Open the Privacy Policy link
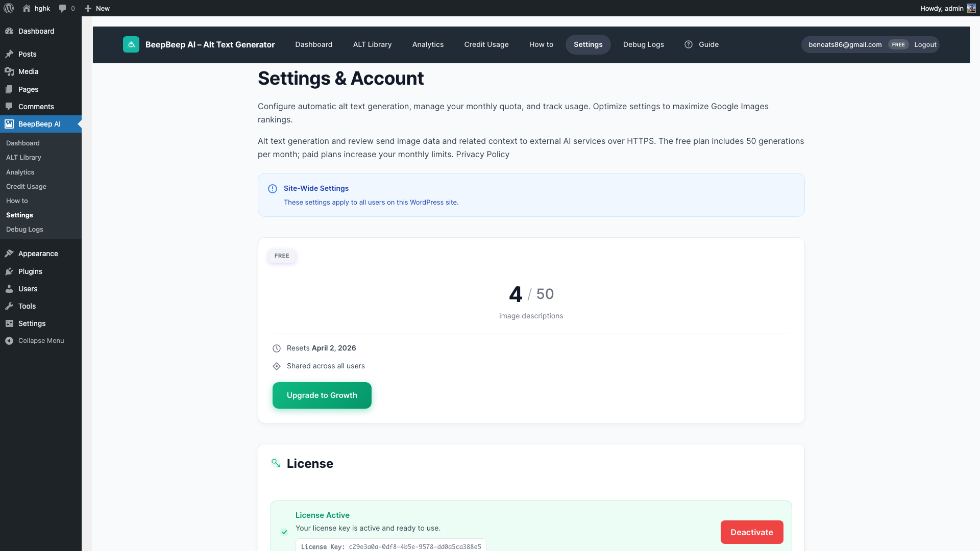Image resolution: width=980 pixels, height=551 pixels. [x=482, y=154]
